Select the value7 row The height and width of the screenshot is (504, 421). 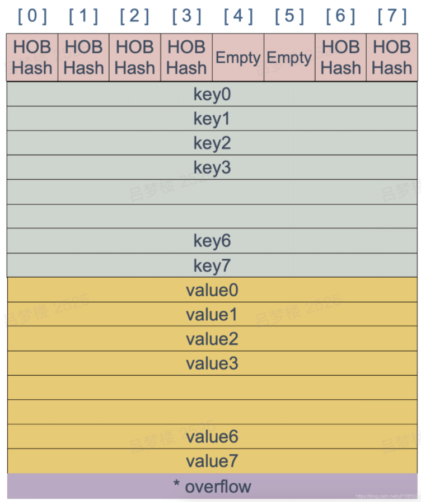(x=212, y=461)
